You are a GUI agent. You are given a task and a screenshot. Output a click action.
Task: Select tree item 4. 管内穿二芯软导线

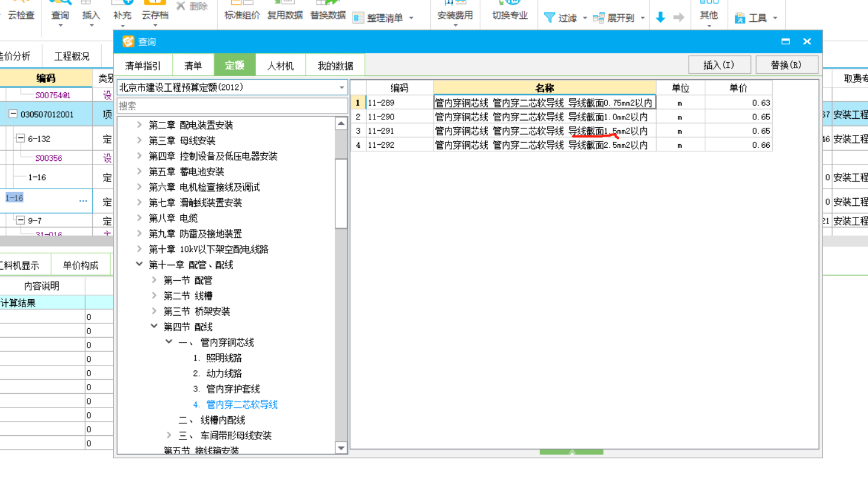click(235, 404)
